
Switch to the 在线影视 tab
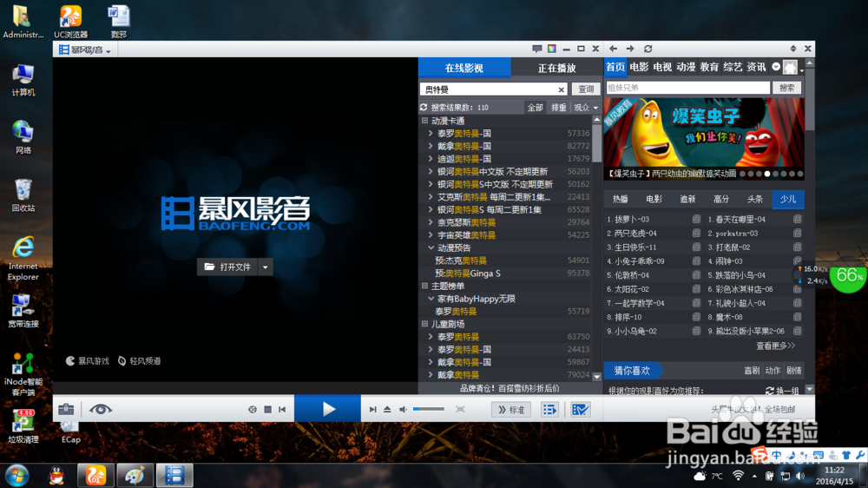click(464, 68)
